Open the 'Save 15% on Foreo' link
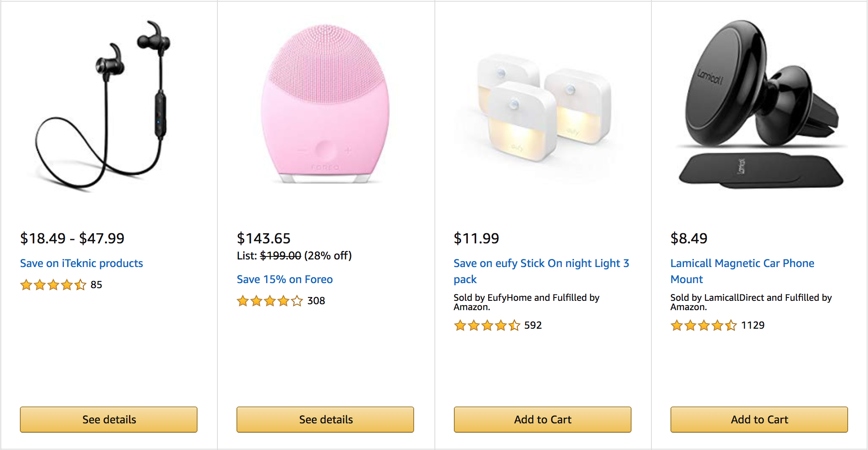The image size is (868, 450). (285, 279)
